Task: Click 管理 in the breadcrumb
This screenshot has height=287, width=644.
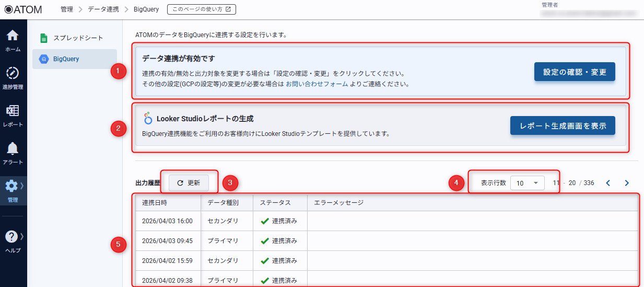Action: point(66,9)
